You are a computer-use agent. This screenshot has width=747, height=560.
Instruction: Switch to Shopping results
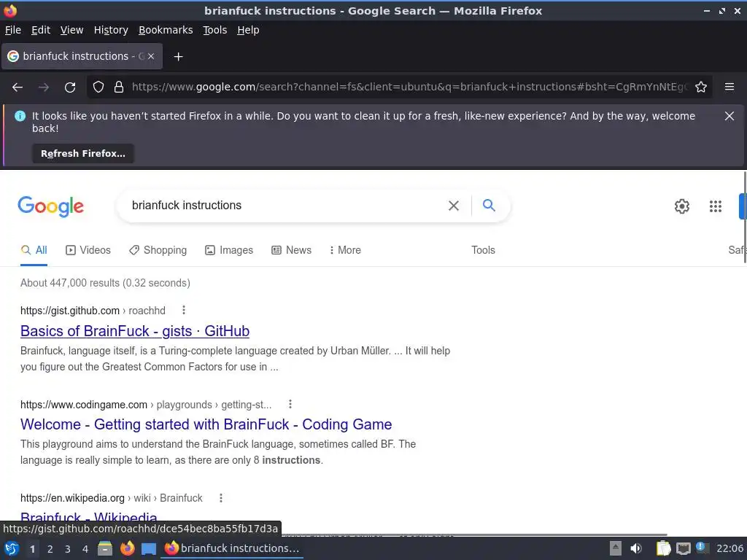tap(158, 250)
